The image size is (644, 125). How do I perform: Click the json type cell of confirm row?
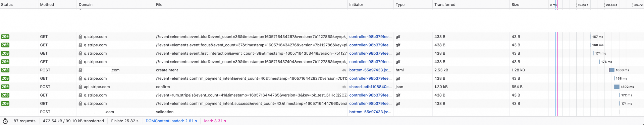coord(399,87)
